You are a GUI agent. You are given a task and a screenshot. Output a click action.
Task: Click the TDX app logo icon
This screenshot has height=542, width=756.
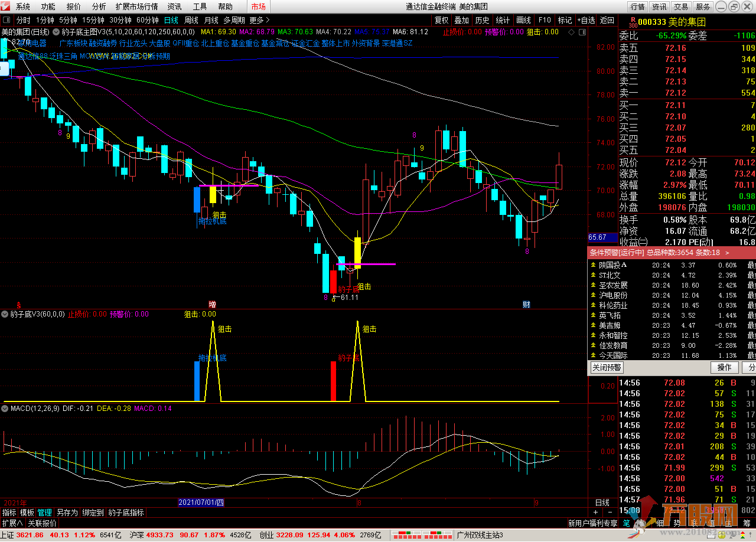(x=5, y=6)
